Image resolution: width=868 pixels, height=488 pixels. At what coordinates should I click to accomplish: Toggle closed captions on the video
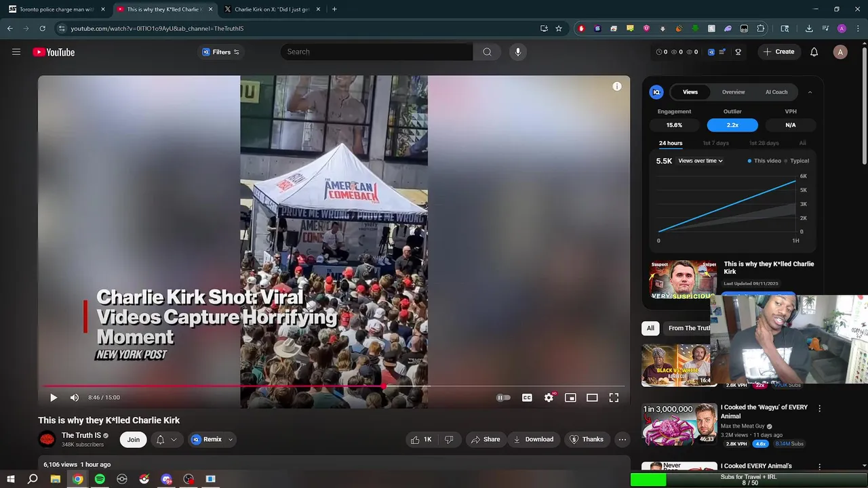tap(527, 398)
